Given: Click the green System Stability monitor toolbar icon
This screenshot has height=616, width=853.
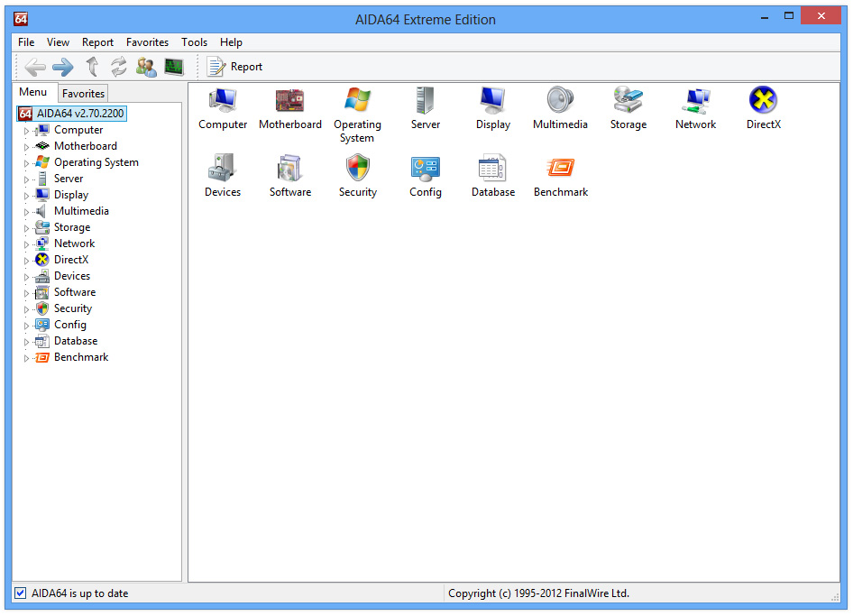Looking at the screenshot, I should pos(174,66).
